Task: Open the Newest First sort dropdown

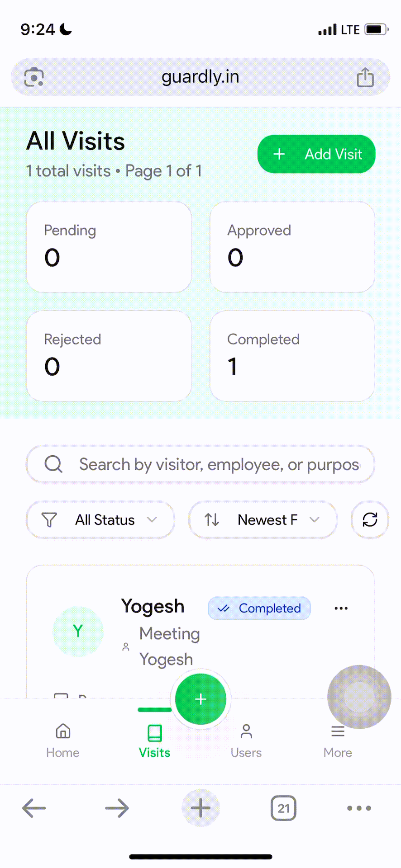Action: point(263,520)
